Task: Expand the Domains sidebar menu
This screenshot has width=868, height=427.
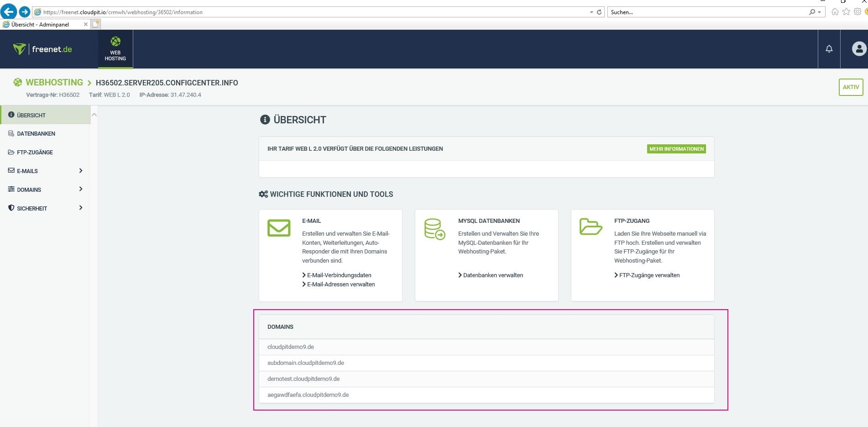Action: tap(29, 190)
